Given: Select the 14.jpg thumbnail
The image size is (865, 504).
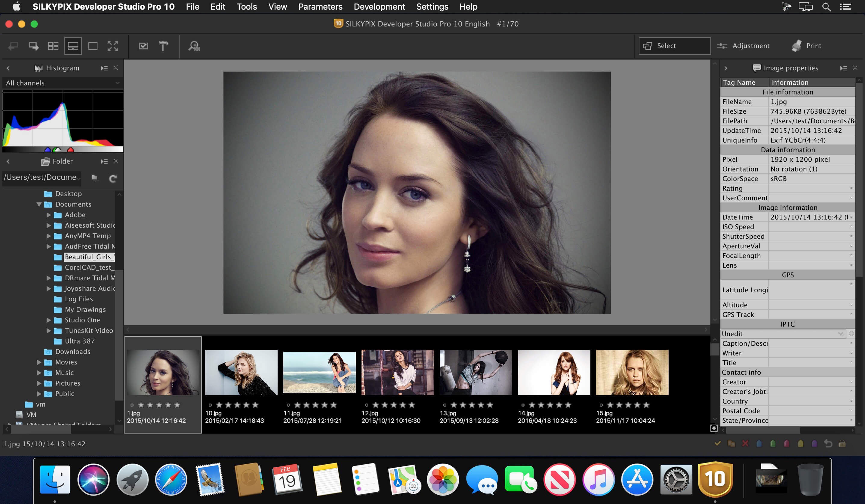Looking at the screenshot, I should pos(554,373).
